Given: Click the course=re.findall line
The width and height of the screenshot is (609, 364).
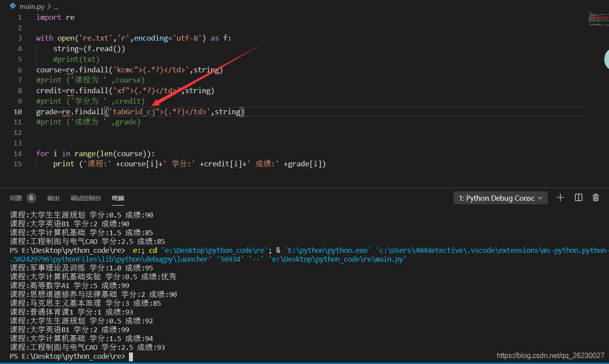Looking at the screenshot, I should click(x=129, y=70).
